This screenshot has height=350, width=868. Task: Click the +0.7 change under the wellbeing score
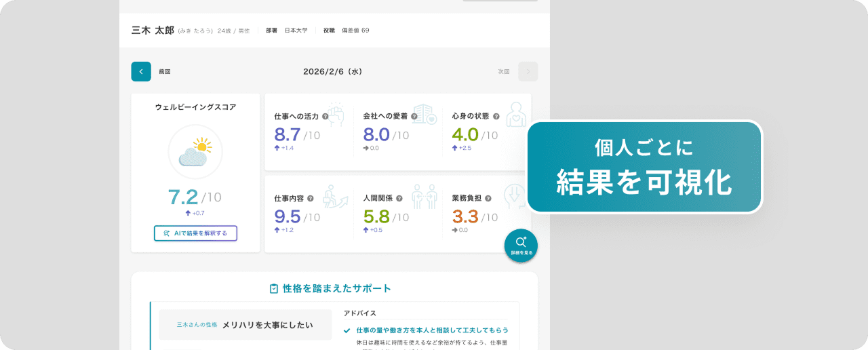[x=195, y=213]
